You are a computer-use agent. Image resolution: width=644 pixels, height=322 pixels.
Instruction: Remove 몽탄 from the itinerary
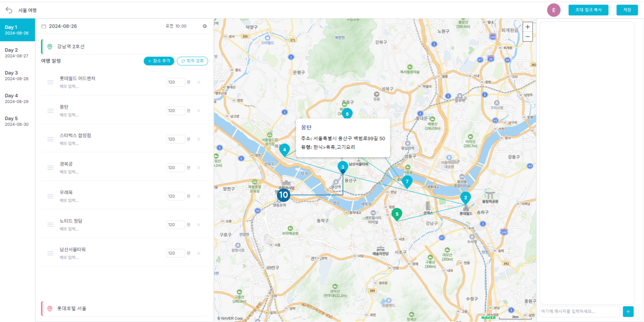[x=199, y=111]
